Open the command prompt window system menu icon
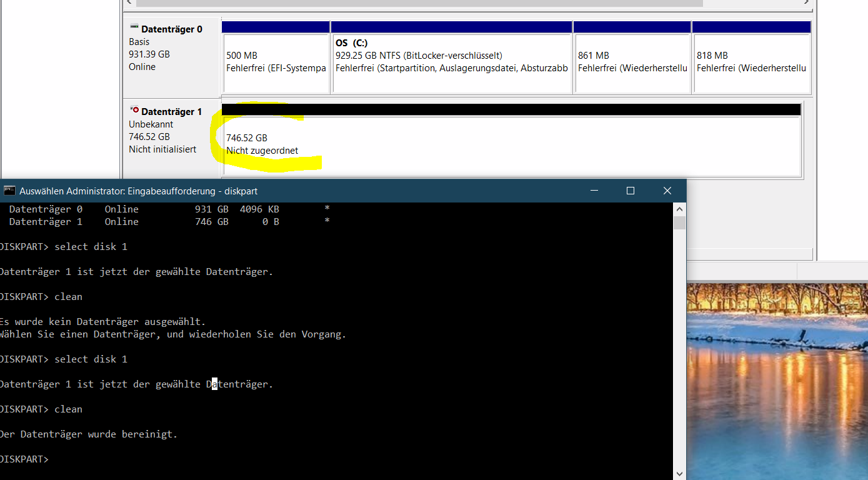The height and width of the screenshot is (480, 868). coord(9,191)
